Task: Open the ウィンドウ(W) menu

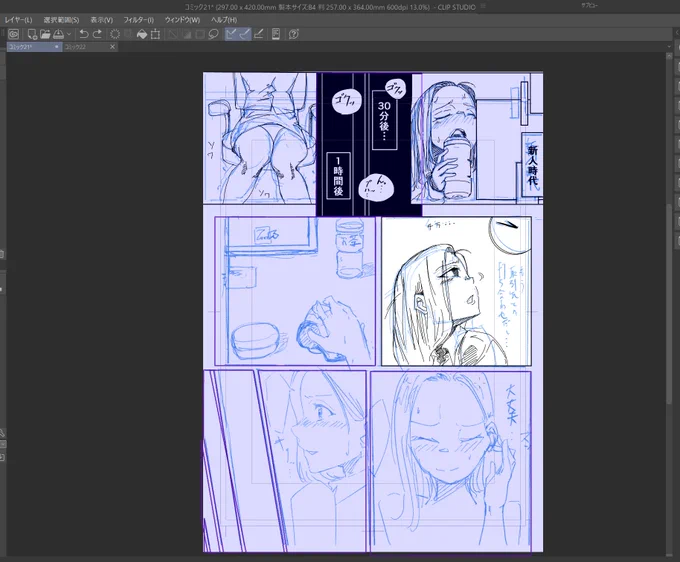Action: click(182, 20)
